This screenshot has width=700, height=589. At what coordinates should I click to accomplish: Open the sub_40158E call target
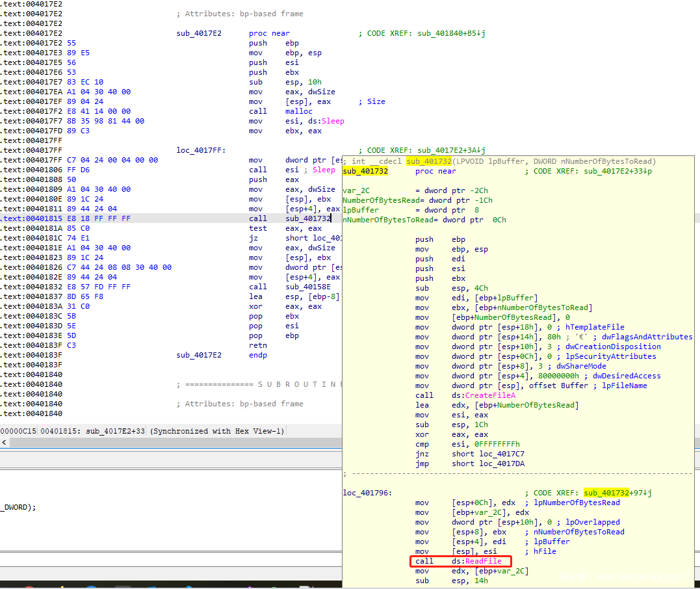point(308,287)
